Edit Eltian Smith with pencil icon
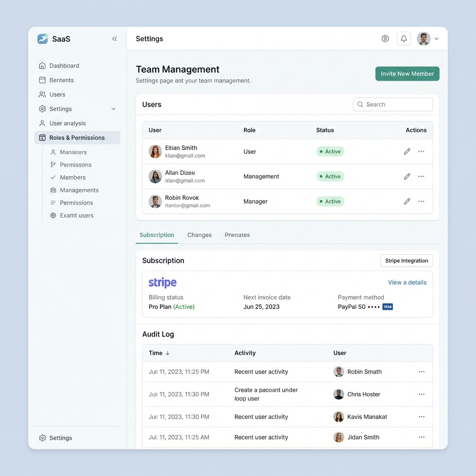Screen dimensions: 476x476 click(x=407, y=152)
